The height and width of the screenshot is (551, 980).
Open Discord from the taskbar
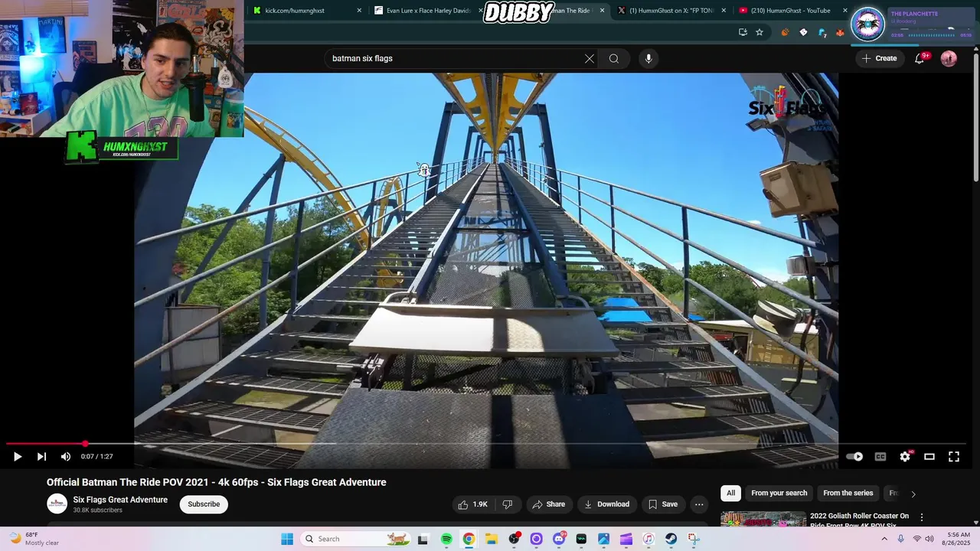point(559,539)
